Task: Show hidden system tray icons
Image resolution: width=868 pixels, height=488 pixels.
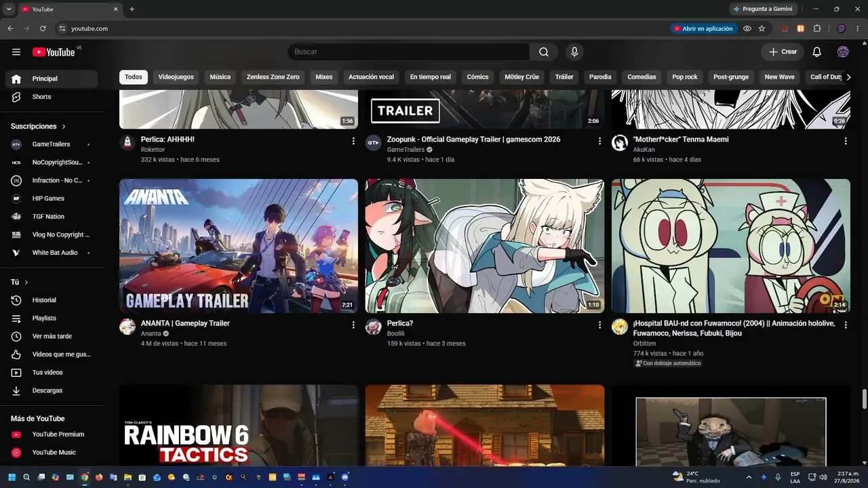Action: pyautogui.click(x=749, y=477)
